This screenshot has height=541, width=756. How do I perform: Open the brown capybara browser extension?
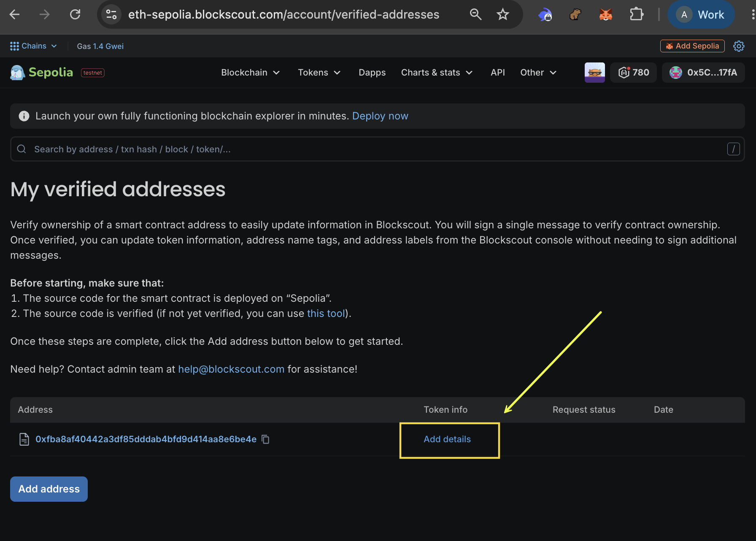(575, 15)
